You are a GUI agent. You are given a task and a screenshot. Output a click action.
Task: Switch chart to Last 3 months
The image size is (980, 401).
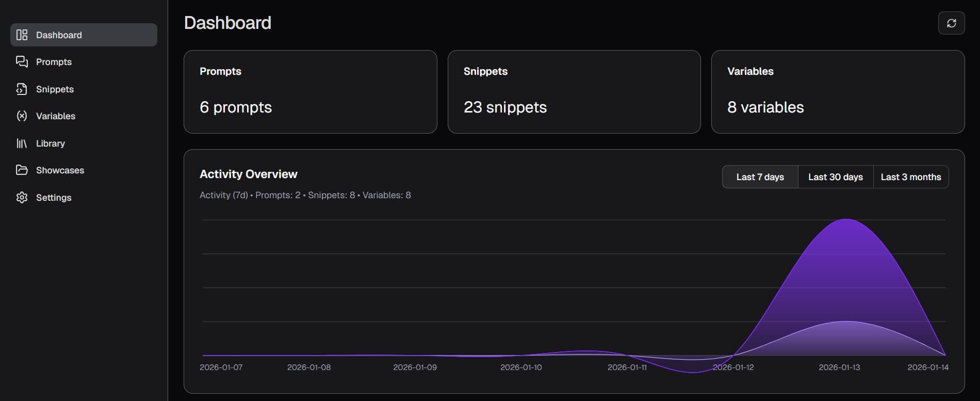point(910,177)
